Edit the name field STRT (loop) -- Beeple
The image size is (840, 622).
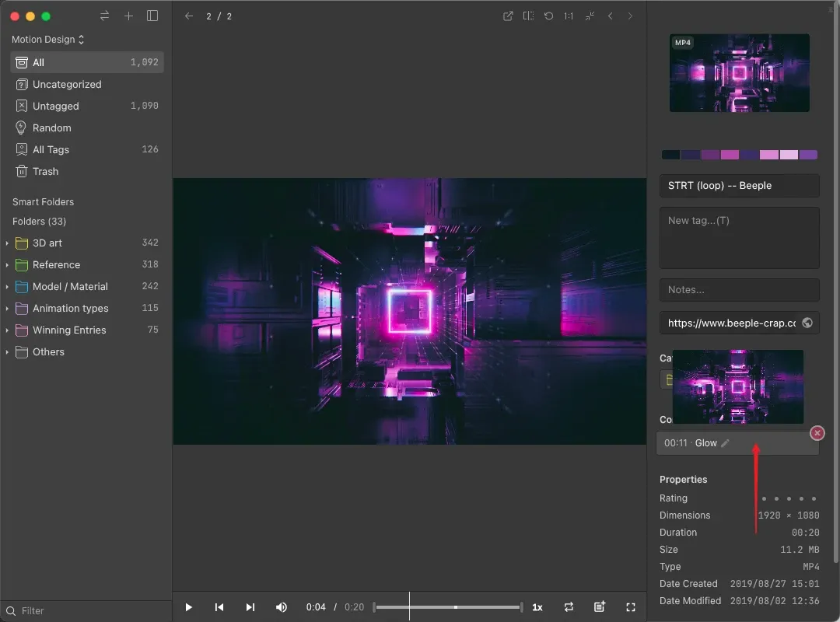(x=740, y=185)
